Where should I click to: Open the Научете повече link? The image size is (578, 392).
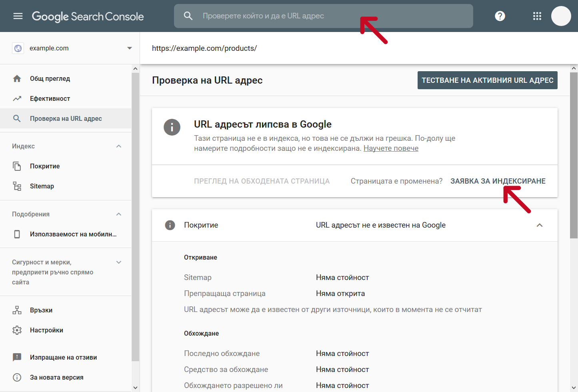click(391, 148)
